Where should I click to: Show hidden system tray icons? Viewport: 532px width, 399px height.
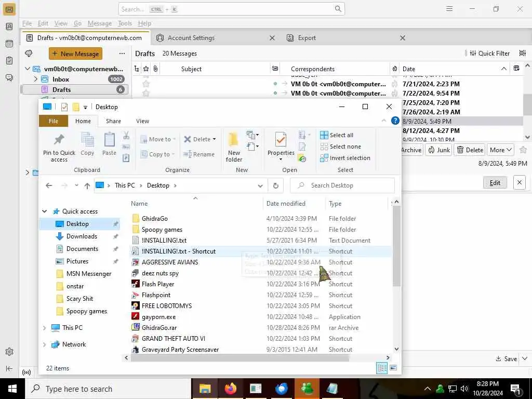428,389
